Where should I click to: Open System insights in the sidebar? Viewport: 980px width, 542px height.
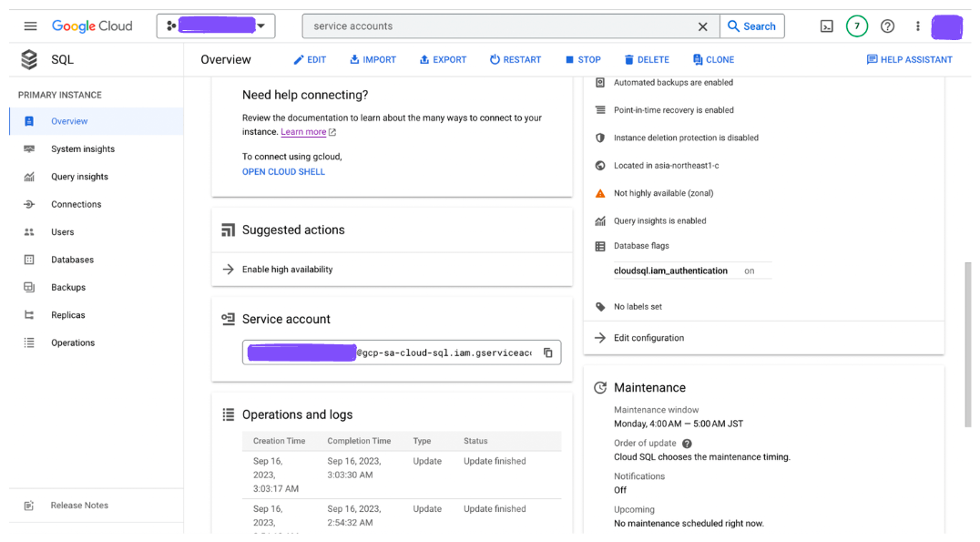(x=97, y=148)
